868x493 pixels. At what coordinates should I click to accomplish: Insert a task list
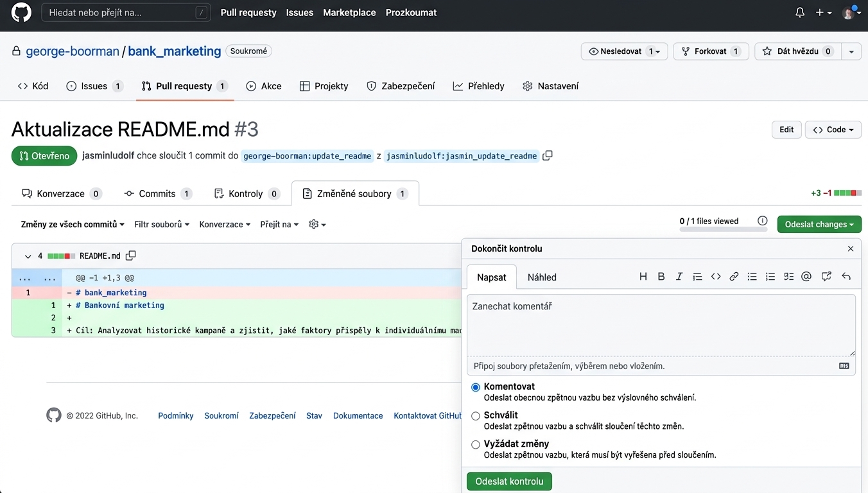789,277
